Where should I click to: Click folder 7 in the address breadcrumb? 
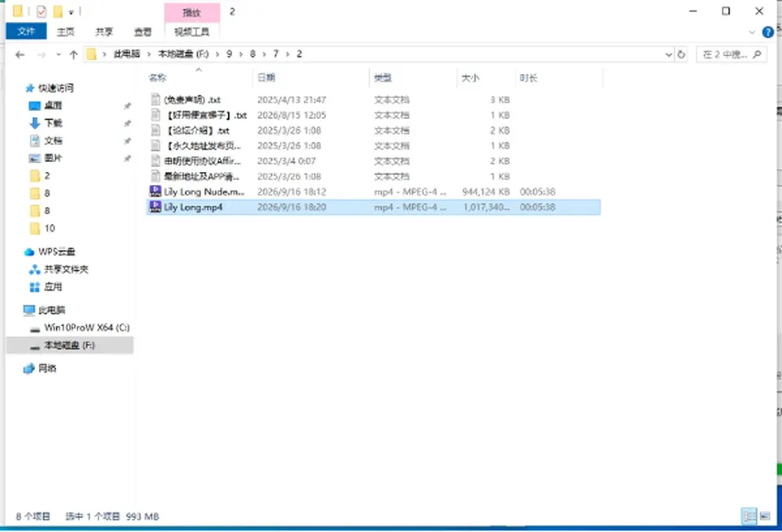coord(275,54)
